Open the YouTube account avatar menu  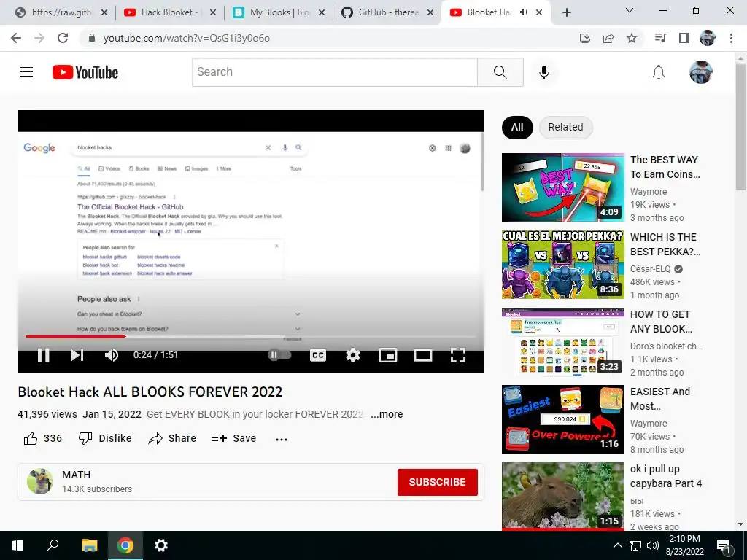(x=701, y=72)
